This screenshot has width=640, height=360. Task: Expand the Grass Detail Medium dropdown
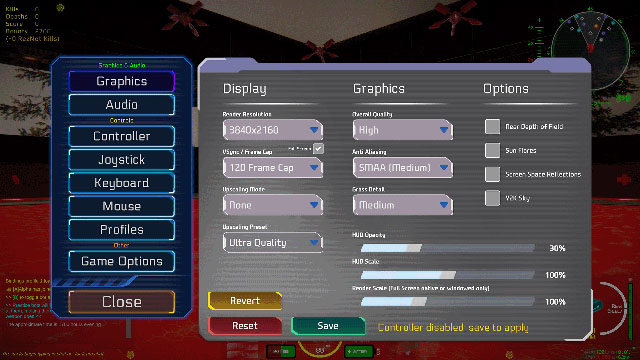403,205
